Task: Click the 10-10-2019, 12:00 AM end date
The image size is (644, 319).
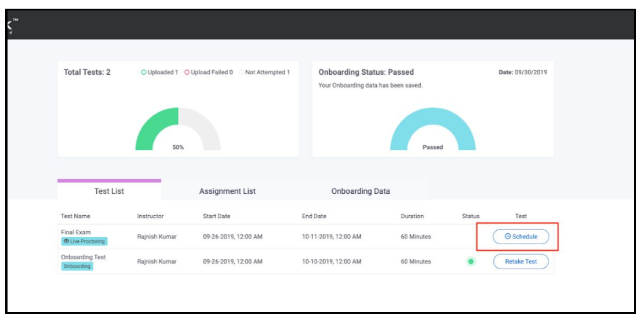Action: click(x=332, y=262)
